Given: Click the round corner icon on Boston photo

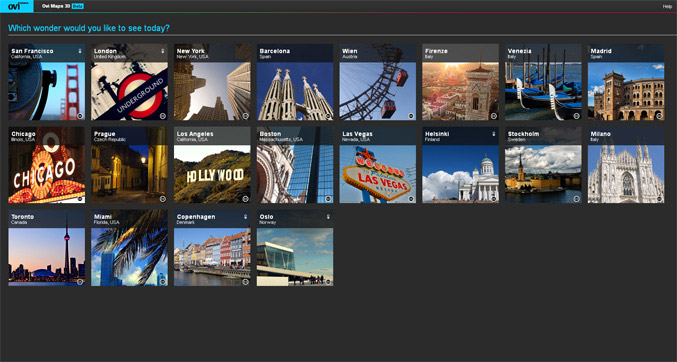Looking at the screenshot, I should (x=328, y=199).
